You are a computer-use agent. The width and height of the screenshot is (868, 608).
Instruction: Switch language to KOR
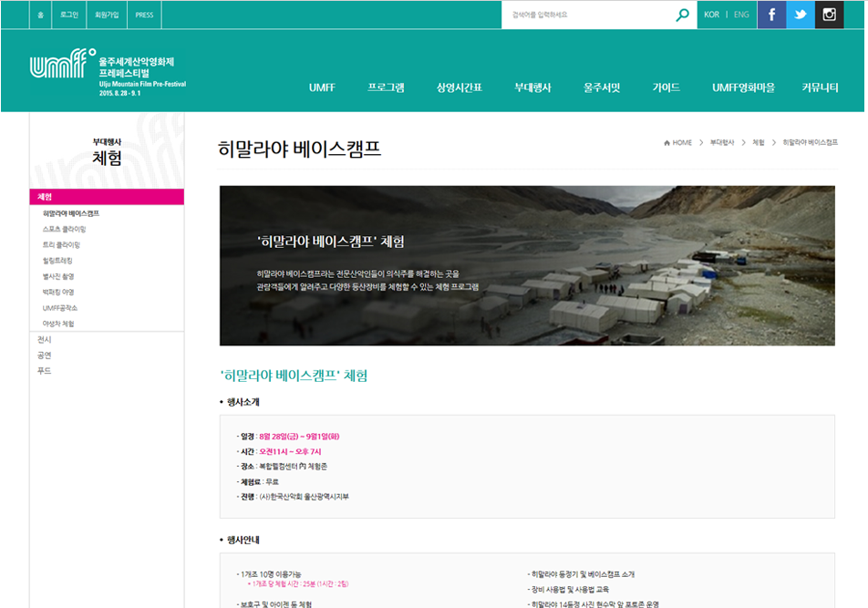pyautogui.click(x=712, y=15)
